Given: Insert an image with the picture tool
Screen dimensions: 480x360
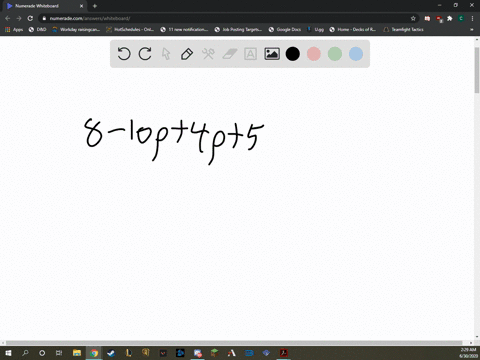Looking at the screenshot, I should coord(272,54).
